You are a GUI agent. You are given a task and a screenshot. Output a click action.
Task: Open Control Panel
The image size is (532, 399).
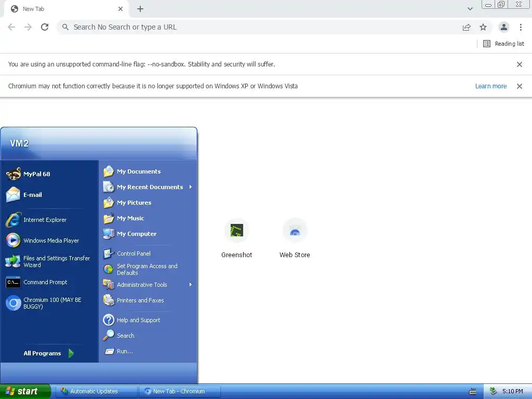[148, 254]
